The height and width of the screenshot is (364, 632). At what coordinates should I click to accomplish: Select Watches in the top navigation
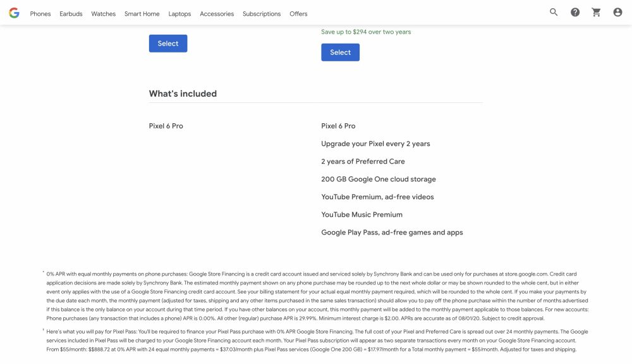click(103, 14)
